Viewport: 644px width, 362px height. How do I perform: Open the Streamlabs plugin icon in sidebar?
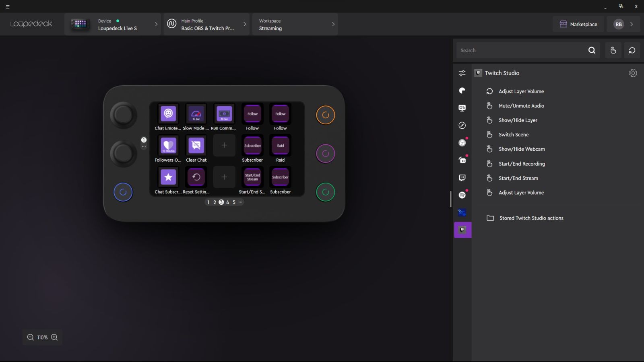[x=462, y=160]
